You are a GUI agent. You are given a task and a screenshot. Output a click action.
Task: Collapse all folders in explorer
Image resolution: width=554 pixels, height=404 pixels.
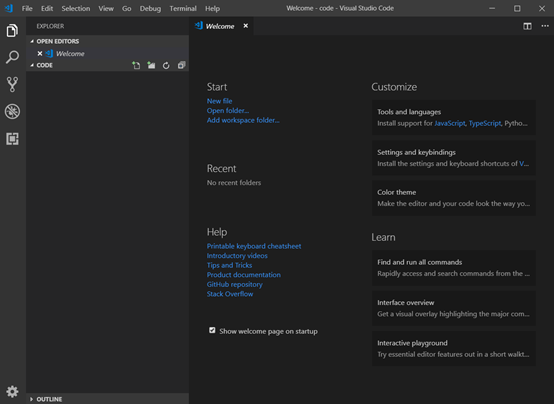point(181,65)
